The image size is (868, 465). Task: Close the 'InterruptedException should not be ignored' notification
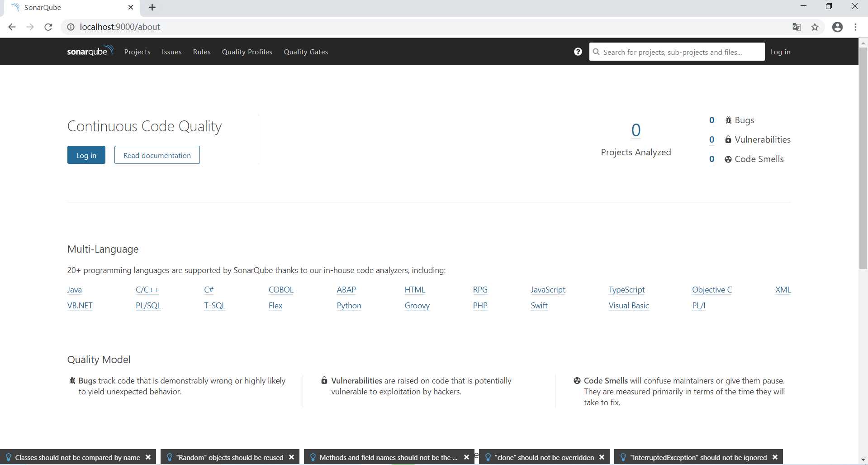click(775, 457)
